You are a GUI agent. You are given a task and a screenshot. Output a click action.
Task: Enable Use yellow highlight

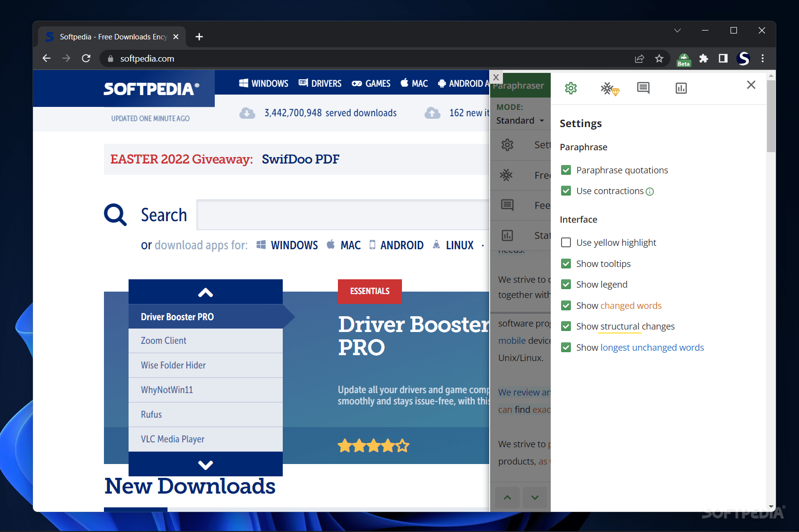point(565,242)
